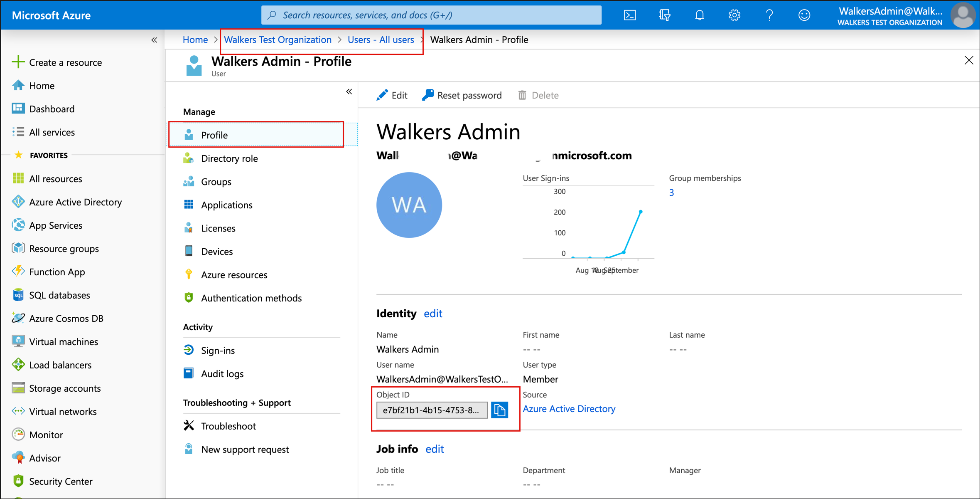Click the Reset password button
Image resolution: width=980 pixels, height=499 pixels.
pos(462,95)
